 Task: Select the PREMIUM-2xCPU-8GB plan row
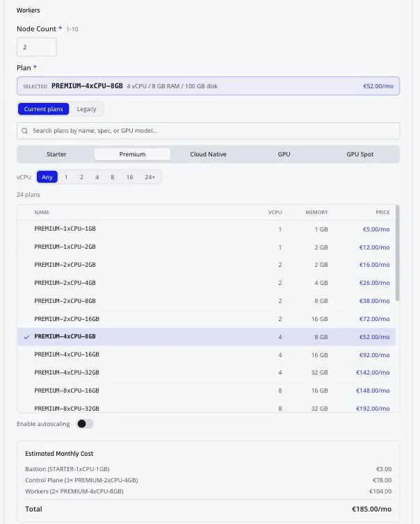coord(207,301)
